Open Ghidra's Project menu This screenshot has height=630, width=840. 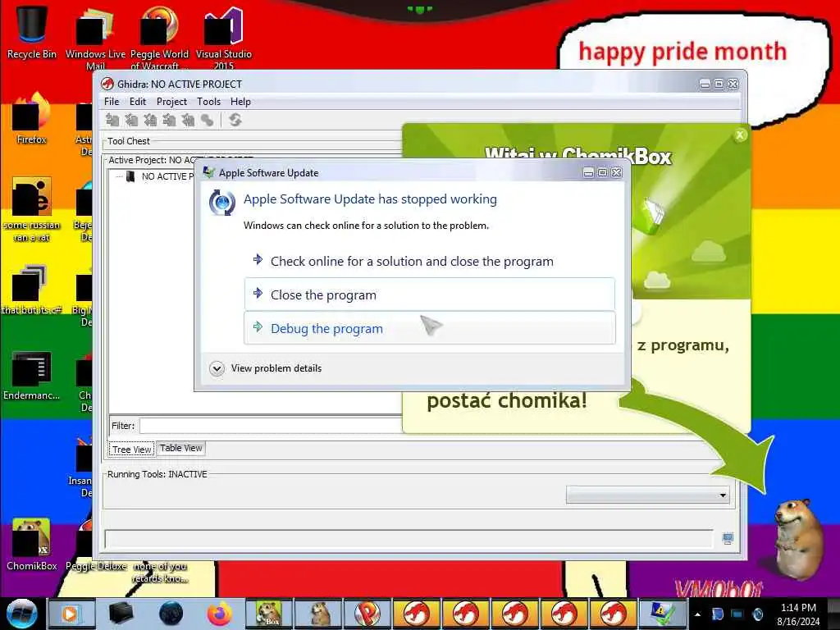[x=171, y=102]
